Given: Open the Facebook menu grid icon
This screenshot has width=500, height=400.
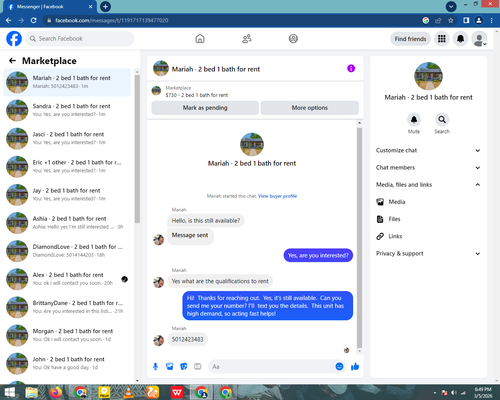Looking at the screenshot, I should [x=442, y=39].
